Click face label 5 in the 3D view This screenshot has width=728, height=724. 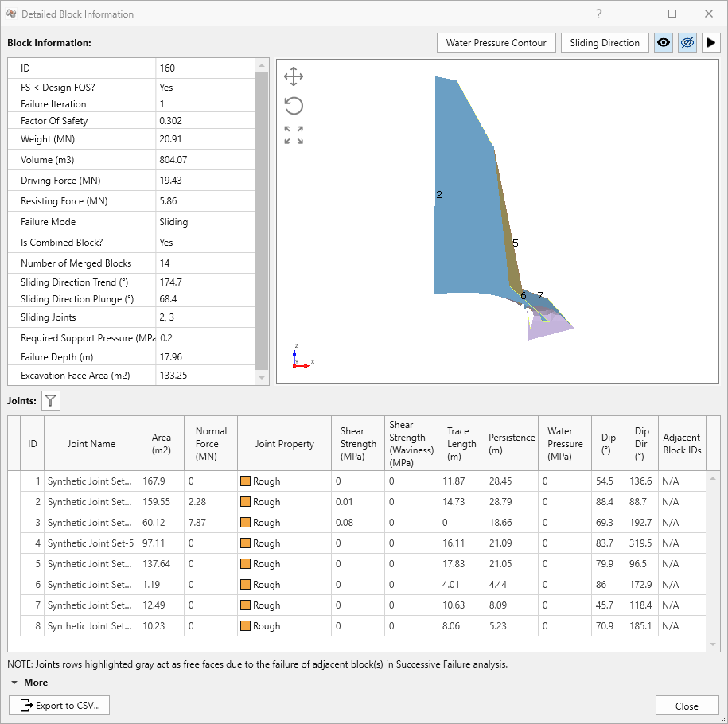516,243
